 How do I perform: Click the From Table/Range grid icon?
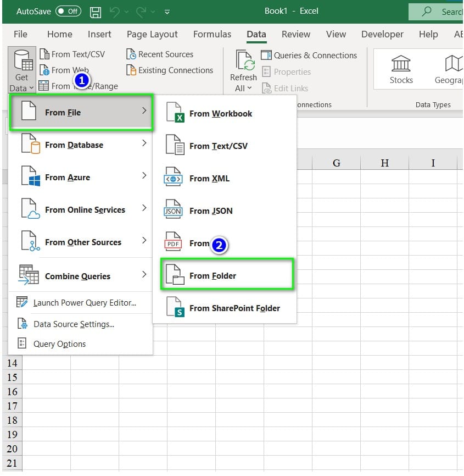tap(44, 86)
